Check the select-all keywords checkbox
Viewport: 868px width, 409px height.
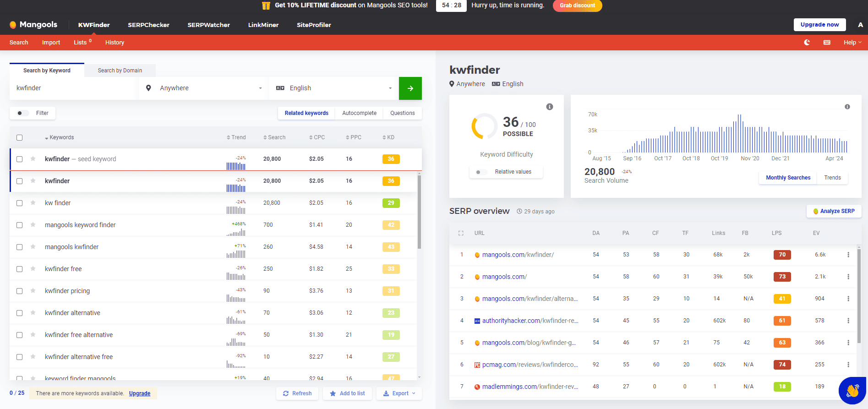(x=19, y=137)
